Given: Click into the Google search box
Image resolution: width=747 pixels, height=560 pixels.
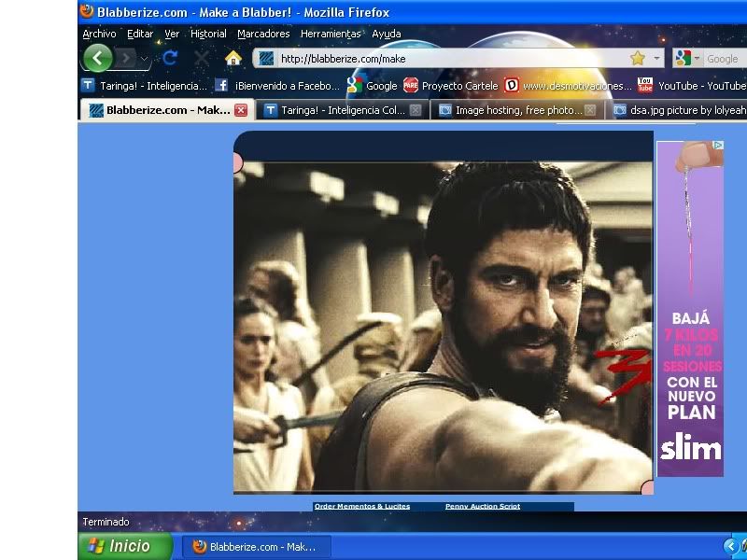Looking at the screenshot, I should tap(725, 59).
